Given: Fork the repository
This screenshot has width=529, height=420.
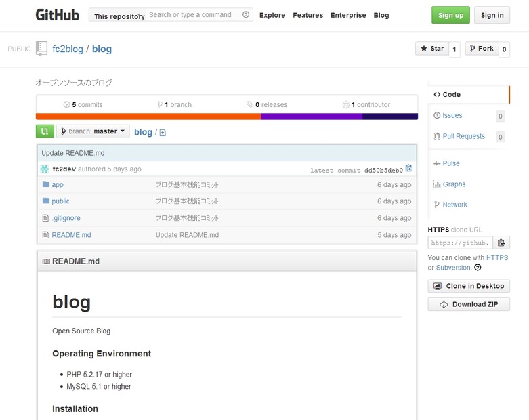Looking at the screenshot, I should 482,49.
